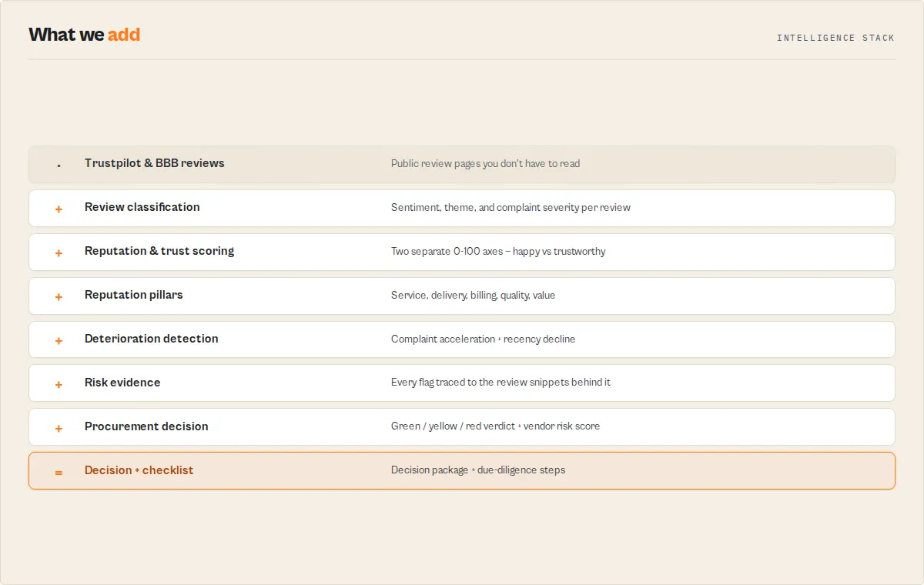Click 'Sentiment, theme, and complaint severity per review'
The height and width of the screenshot is (585, 924).
coord(511,207)
